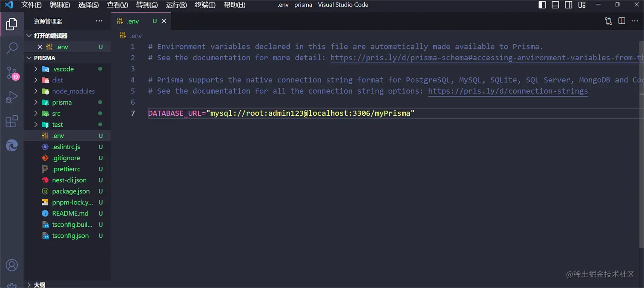Viewport: 644px width, 288px height.
Task: Open the Run and Debug view
Action: [12, 97]
